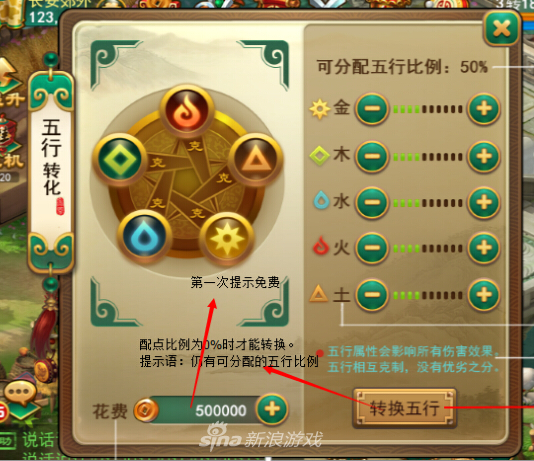Select the metal sun orb on pentagram
The width and height of the screenshot is (534, 461).
click(x=226, y=238)
